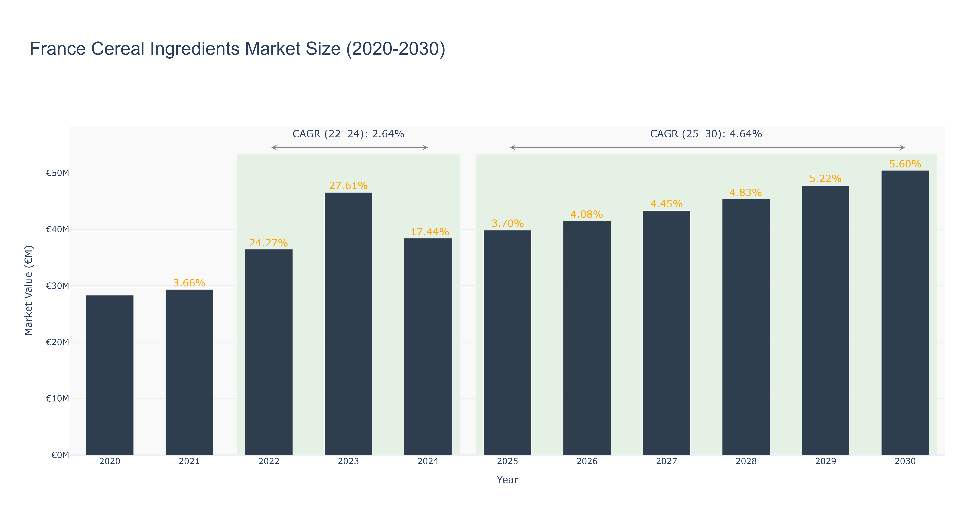Image resolution: width=980 pixels, height=525 pixels.
Task: Click the 2027 bar
Action: point(666,333)
